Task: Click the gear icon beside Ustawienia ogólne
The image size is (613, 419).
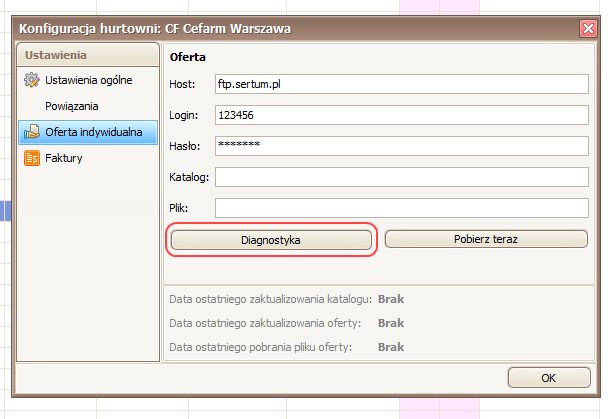Action: [31, 80]
